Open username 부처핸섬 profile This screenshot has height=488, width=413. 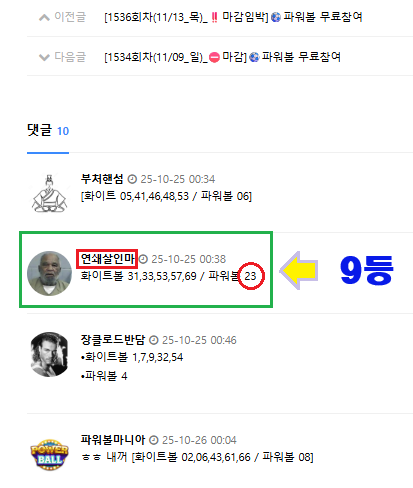[x=102, y=179]
